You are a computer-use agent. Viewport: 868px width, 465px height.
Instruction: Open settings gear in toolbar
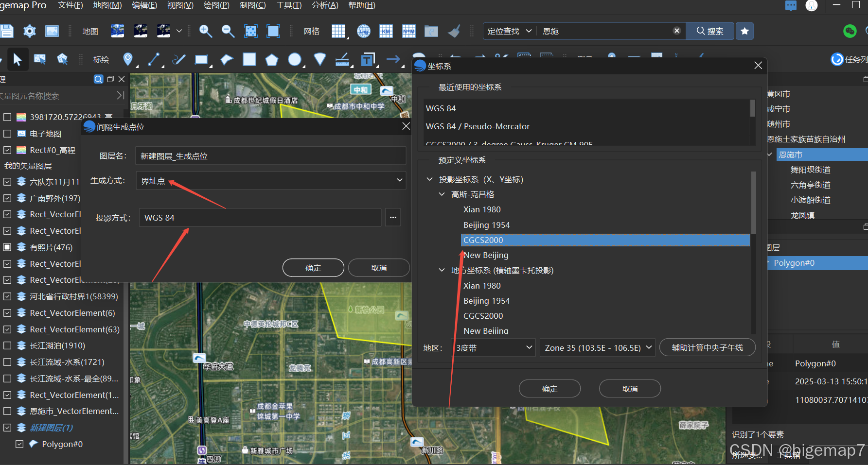click(30, 31)
